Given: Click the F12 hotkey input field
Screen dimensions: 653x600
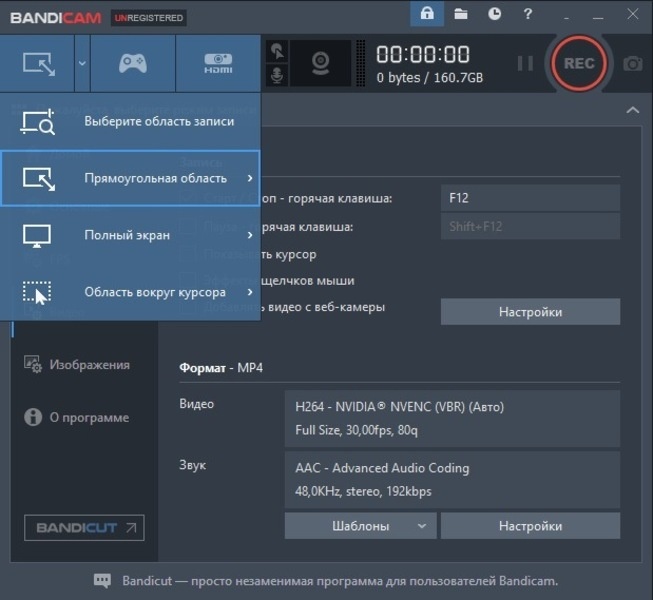Looking at the screenshot, I should 530,198.
